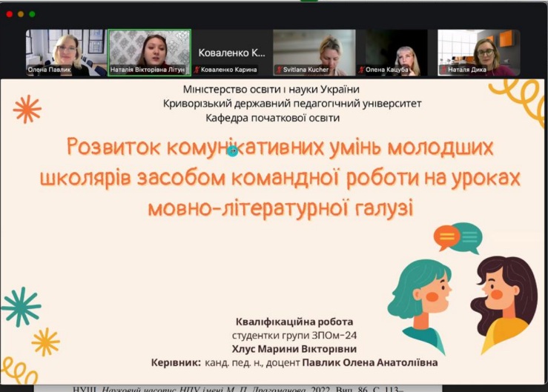This screenshot has height=392, width=548.
Task: Click the small yellow asterisk decoration
Action: click(45, 342)
